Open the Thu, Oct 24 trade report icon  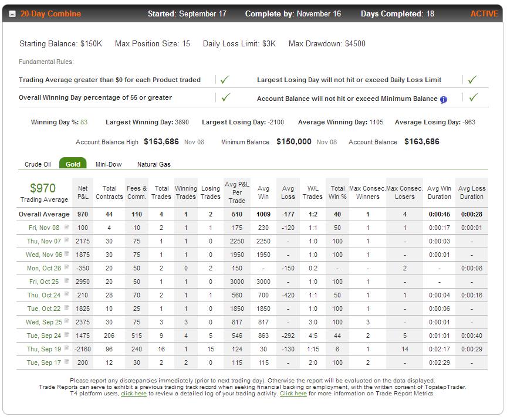(66, 294)
